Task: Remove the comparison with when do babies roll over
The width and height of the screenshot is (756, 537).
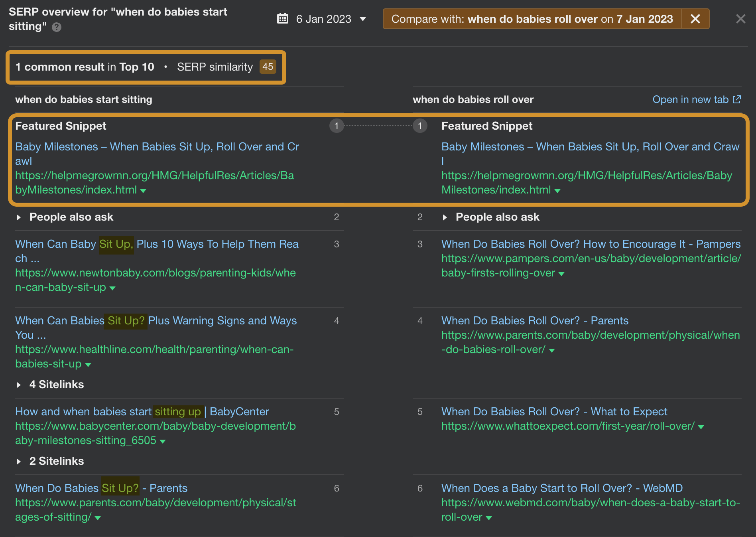Action: coord(695,19)
